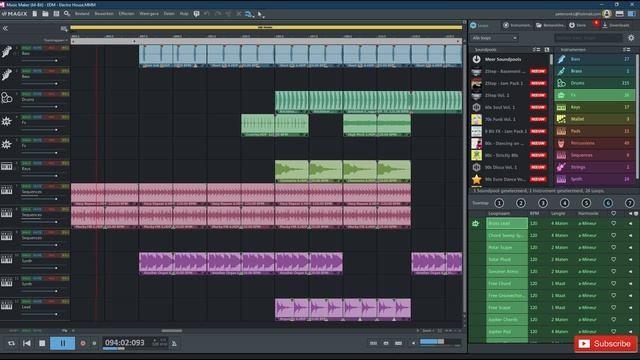Pick the Synth category in Instrumenten list
This screenshot has height=360, width=640.
595,179
